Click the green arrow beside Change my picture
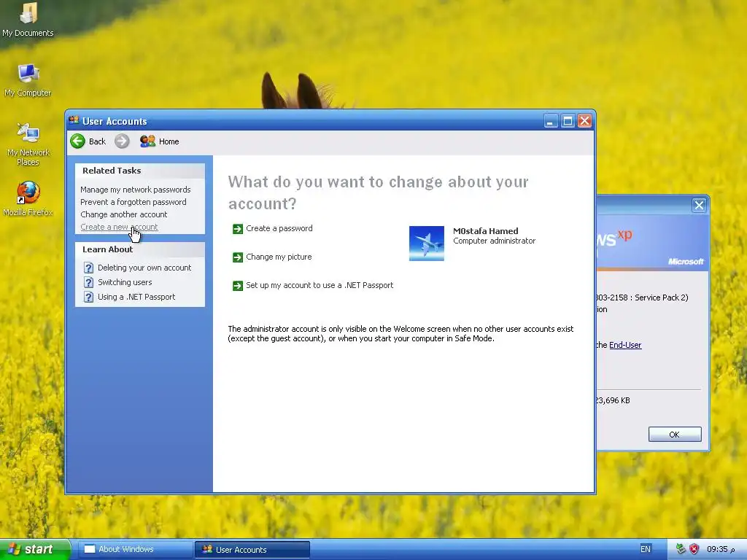The width and height of the screenshot is (747, 560). (x=238, y=257)
